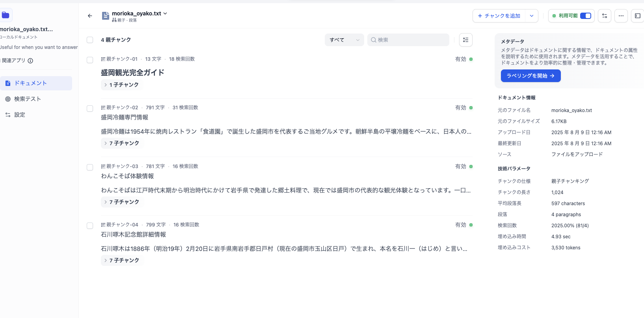The height and width of the screenshot is (318, 644).
Task: Click the knowledge base folder icon
Action: [6, 15]
